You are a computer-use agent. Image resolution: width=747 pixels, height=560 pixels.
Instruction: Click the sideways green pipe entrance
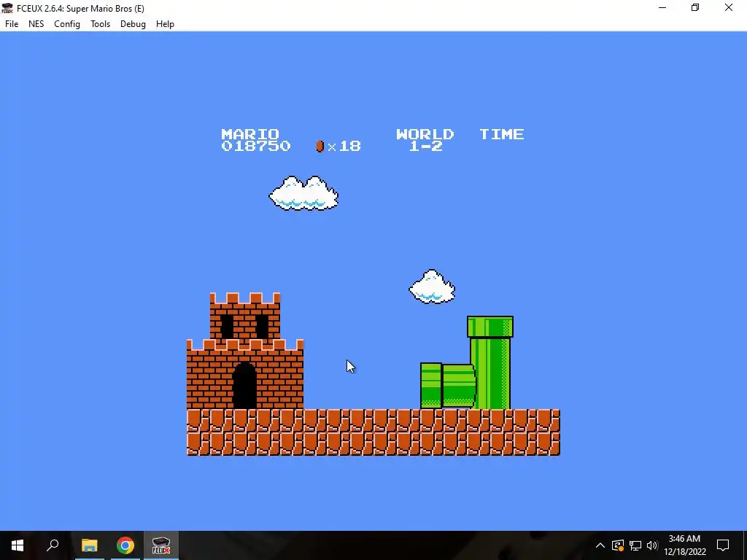coord(431,386)
